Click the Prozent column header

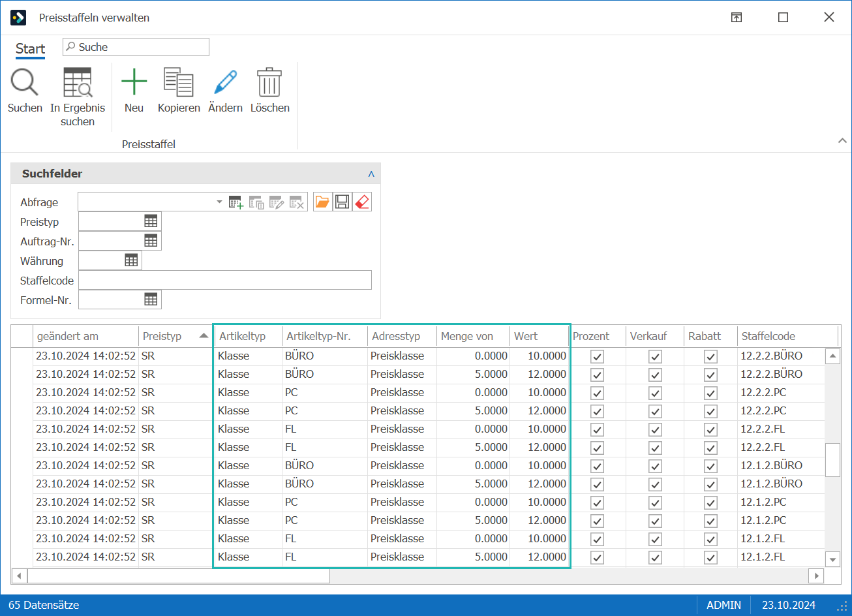[598, 336]
